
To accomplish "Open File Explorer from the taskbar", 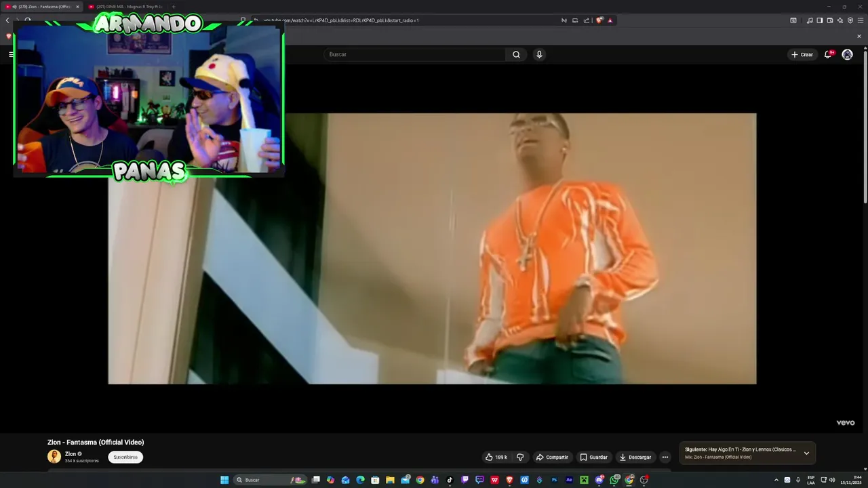I will click(390, 480).
